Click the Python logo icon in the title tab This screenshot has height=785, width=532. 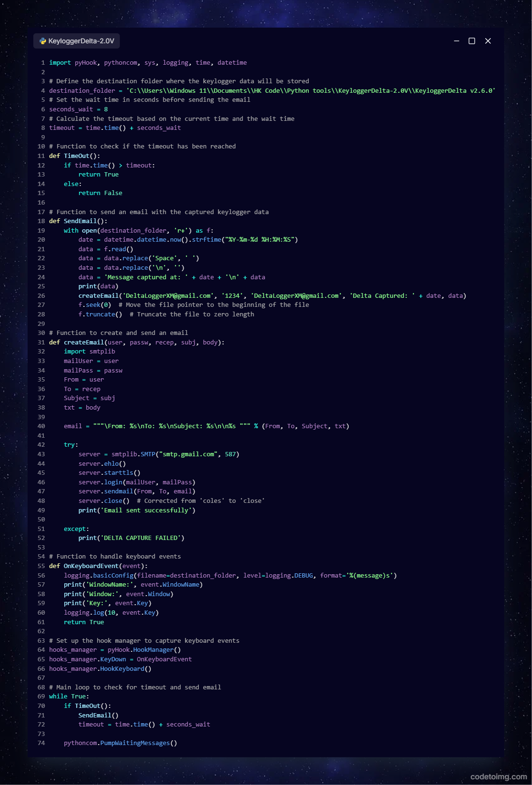click(43, 41)
